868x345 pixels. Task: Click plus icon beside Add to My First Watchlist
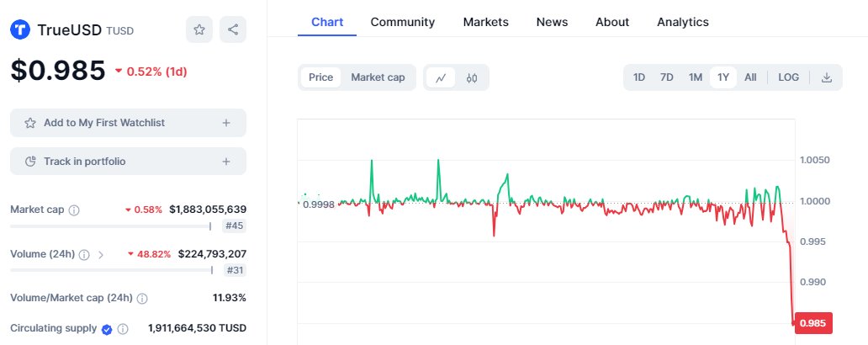click(x=226, y=123)
